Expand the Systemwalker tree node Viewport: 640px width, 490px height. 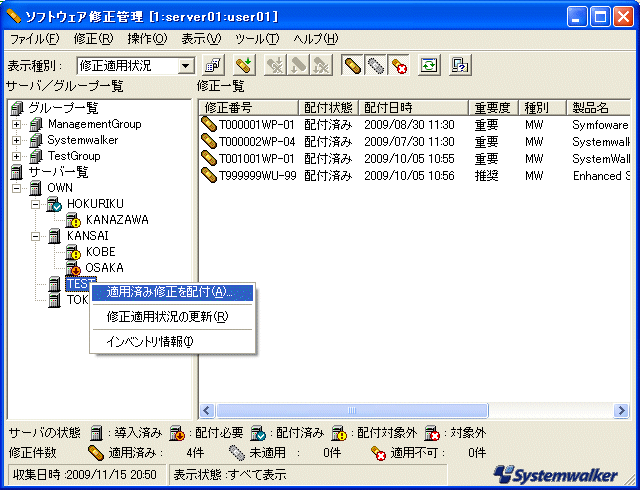pyautogui.click(x=16, y=140)
